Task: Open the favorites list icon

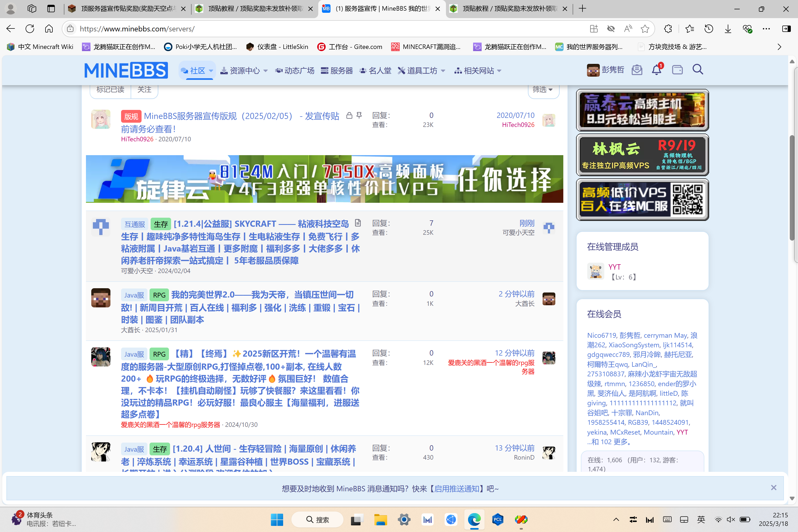Action: point(689,29)
